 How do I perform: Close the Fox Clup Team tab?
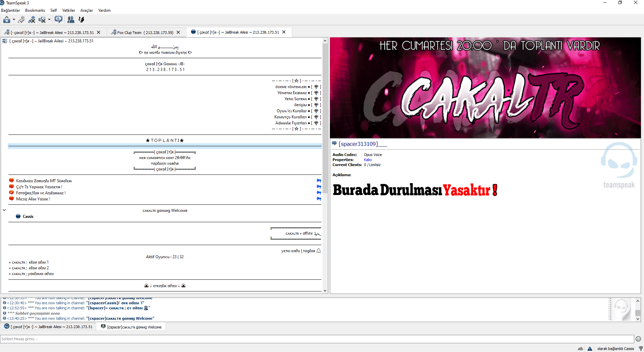(x=178, y=33)
